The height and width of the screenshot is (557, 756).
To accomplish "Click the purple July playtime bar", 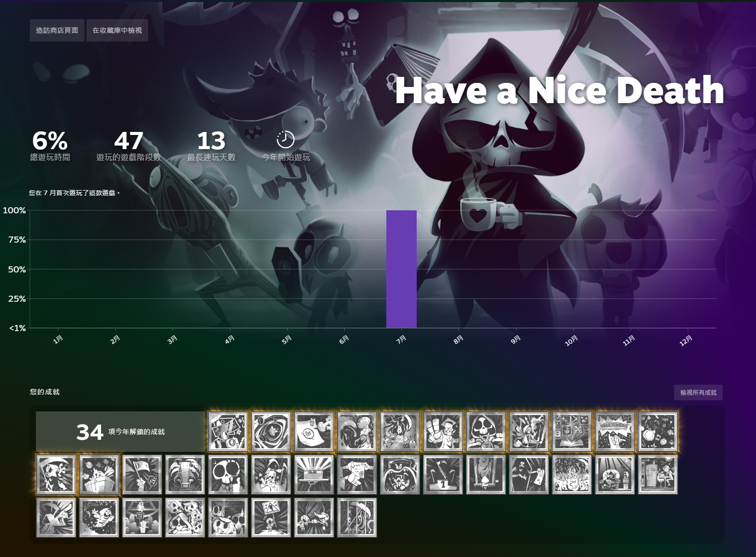I will [x=402, y=269].
